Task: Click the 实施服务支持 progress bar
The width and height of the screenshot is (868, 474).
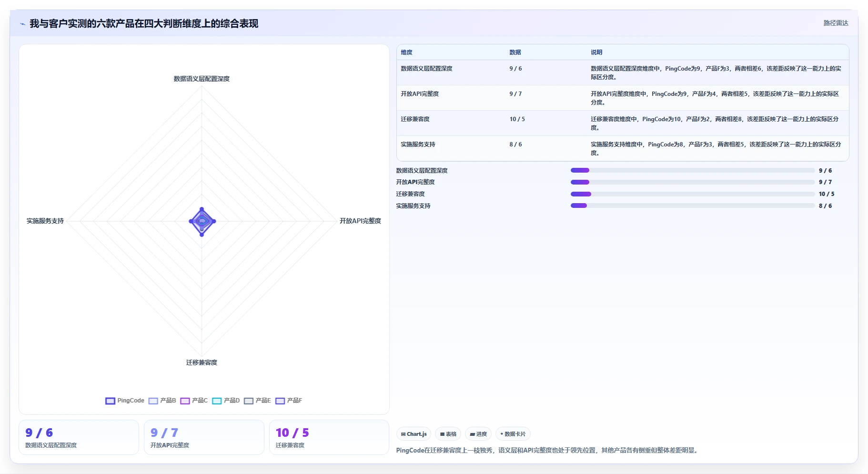Action: [693, 206]
